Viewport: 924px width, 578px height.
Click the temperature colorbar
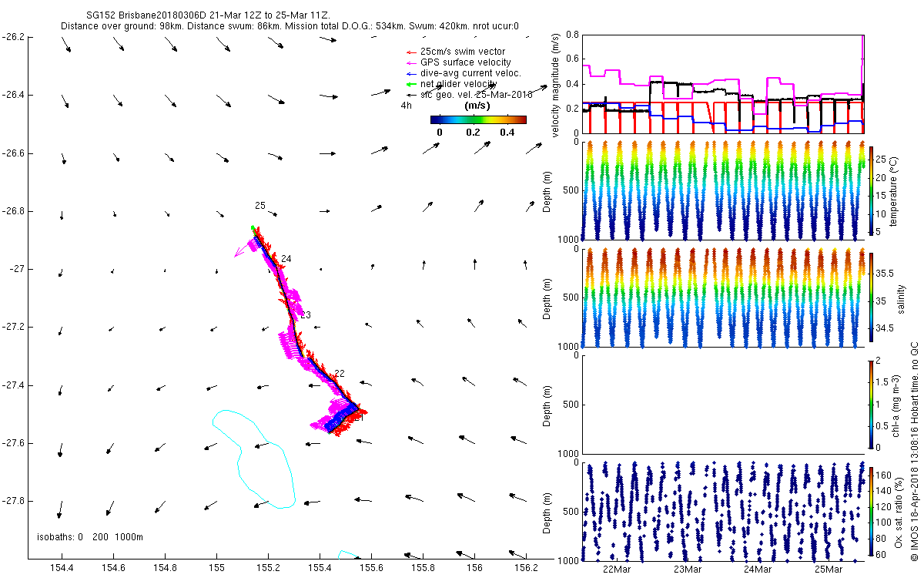(872, 190)
